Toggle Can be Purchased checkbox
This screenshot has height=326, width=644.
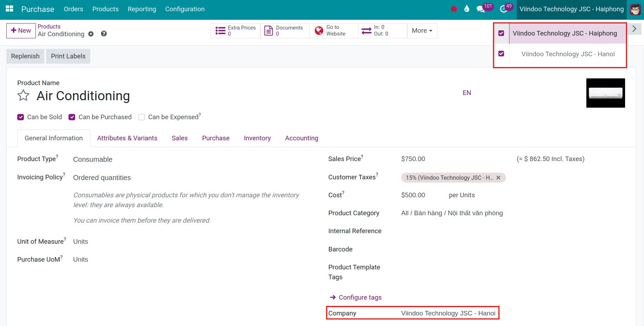click(72, 117)
